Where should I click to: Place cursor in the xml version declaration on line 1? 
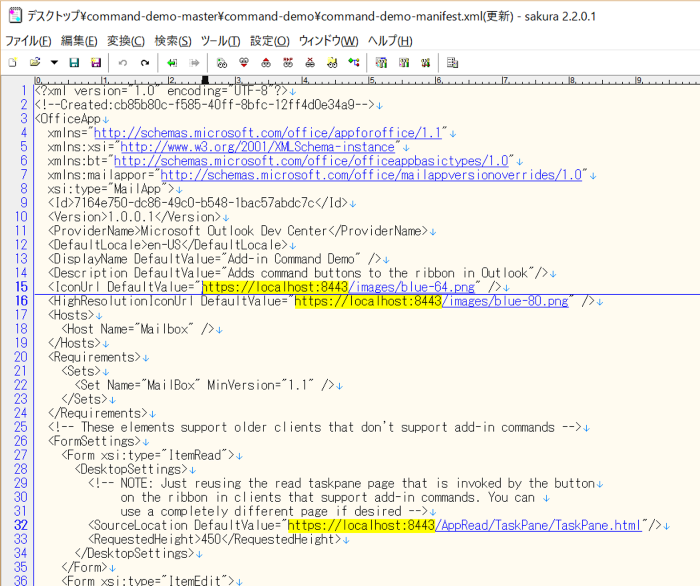[161, 91]
